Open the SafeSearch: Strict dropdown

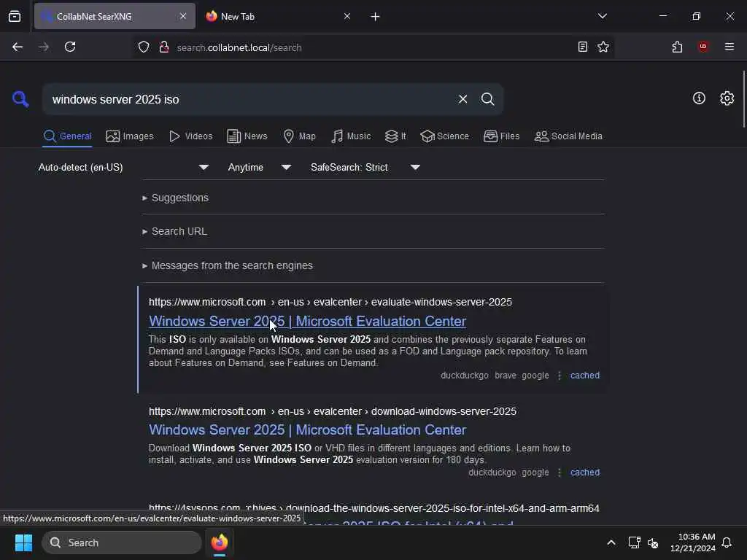[x=365, y=167]
